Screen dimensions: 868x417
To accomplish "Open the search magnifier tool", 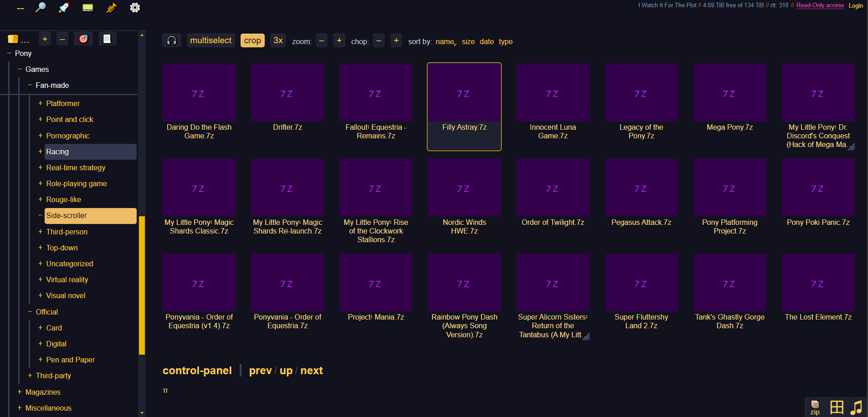I will click(x=41, y=8).
